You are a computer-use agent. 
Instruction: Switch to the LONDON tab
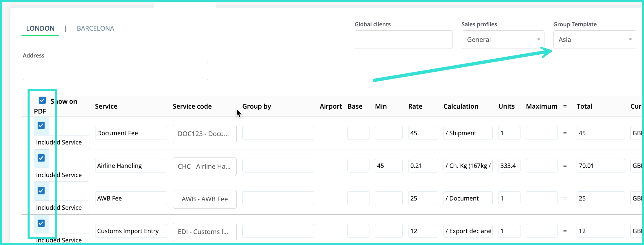click(40, 28)
